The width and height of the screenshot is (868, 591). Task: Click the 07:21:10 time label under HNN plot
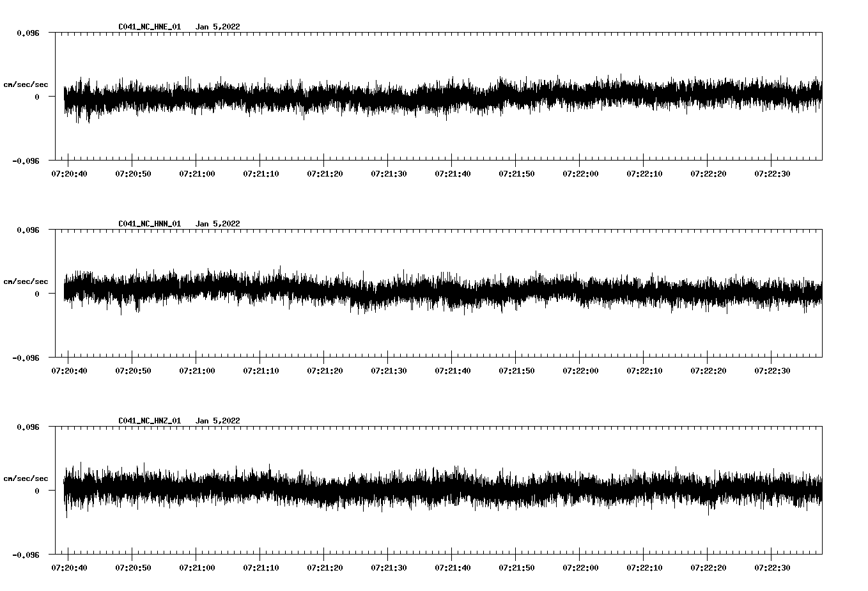[261, 371]
